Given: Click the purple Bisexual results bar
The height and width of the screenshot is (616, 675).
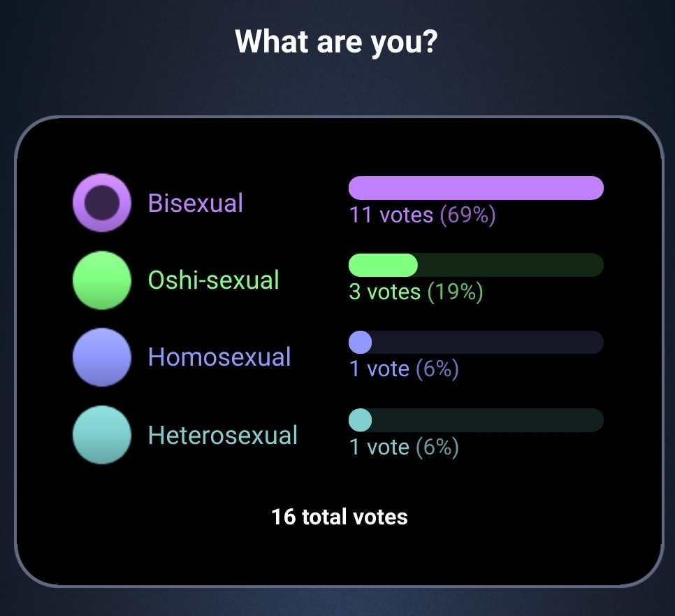Looking at the screenshot, I should pyautogui.click(x=476, y=188).
